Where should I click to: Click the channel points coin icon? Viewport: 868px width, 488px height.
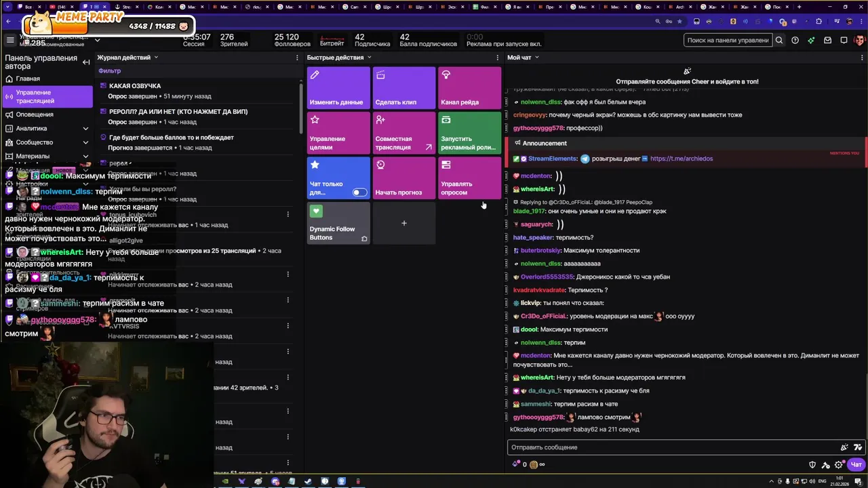534,464
